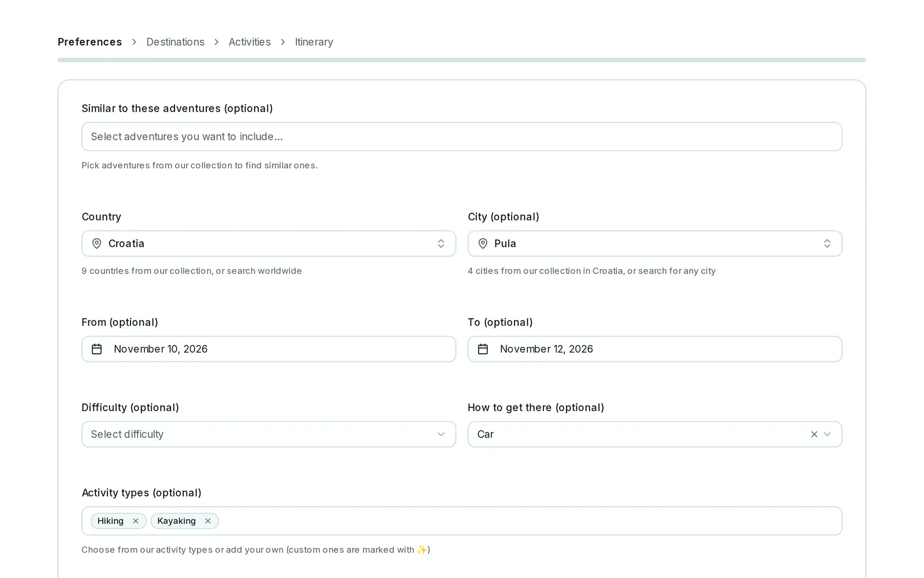Click the step progress bar under breadcrumbs
The image size is (924, 578).
click(462, 60)
